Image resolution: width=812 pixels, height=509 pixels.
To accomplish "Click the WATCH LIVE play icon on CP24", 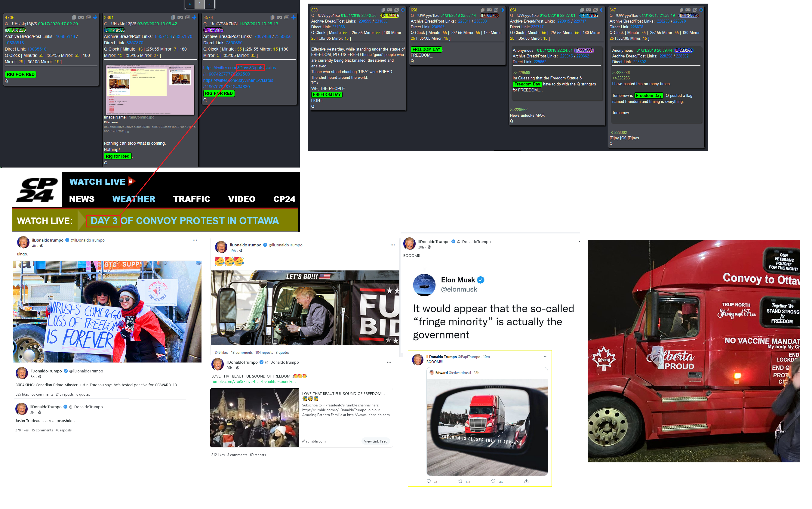I will [x=132, y=181].
